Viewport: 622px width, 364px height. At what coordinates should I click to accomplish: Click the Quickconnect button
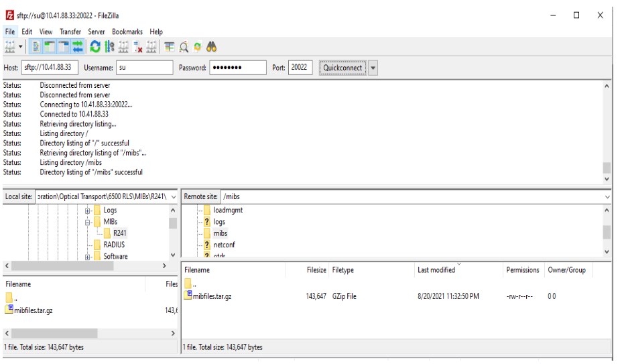[x=343, y=68]
